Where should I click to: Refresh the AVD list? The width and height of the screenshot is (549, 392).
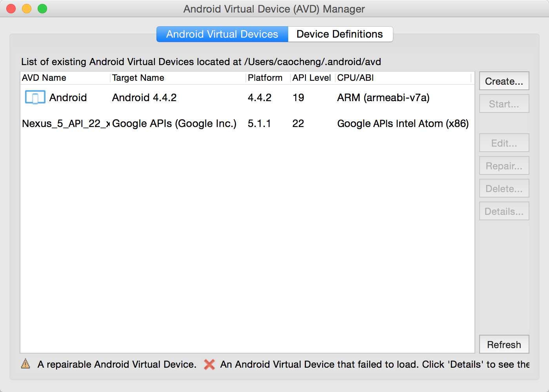504,345
